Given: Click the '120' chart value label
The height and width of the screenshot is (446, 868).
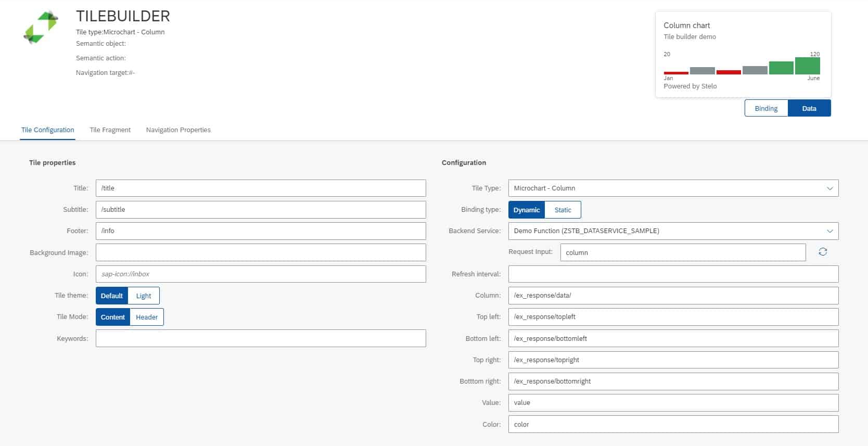Looking at the screenshot, I should tap(815, 54).
